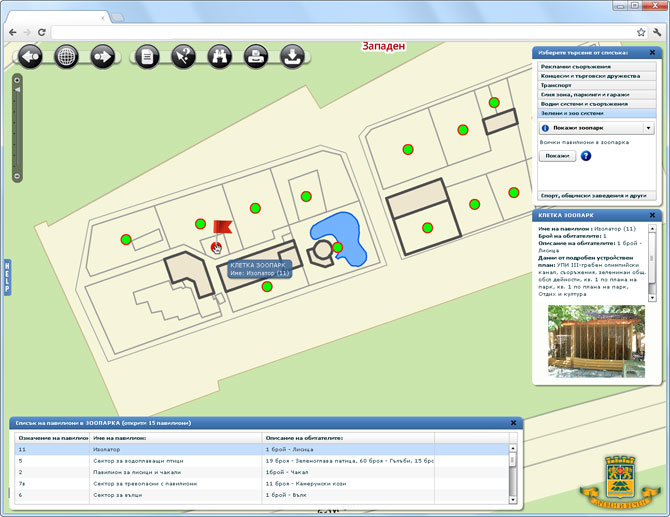The image size is (670, 517).
Task: Sort by Описание на обитателите column header
Action: pos(348,438)
